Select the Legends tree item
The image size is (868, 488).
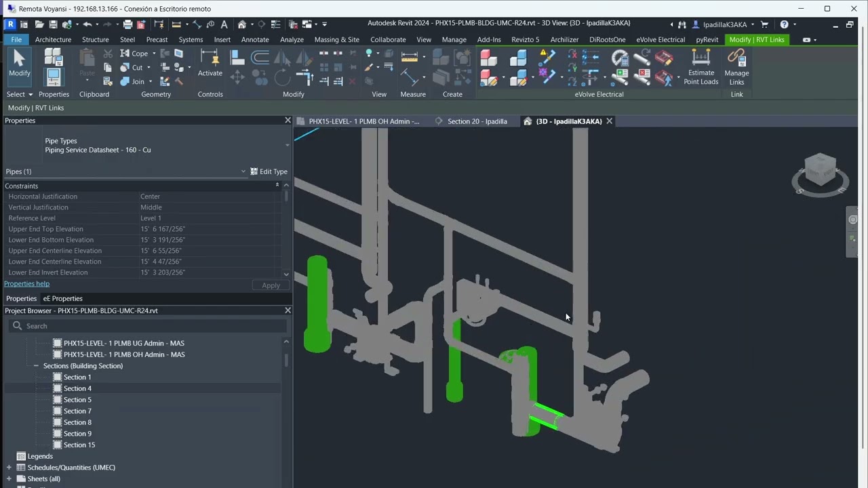point(40,456)
